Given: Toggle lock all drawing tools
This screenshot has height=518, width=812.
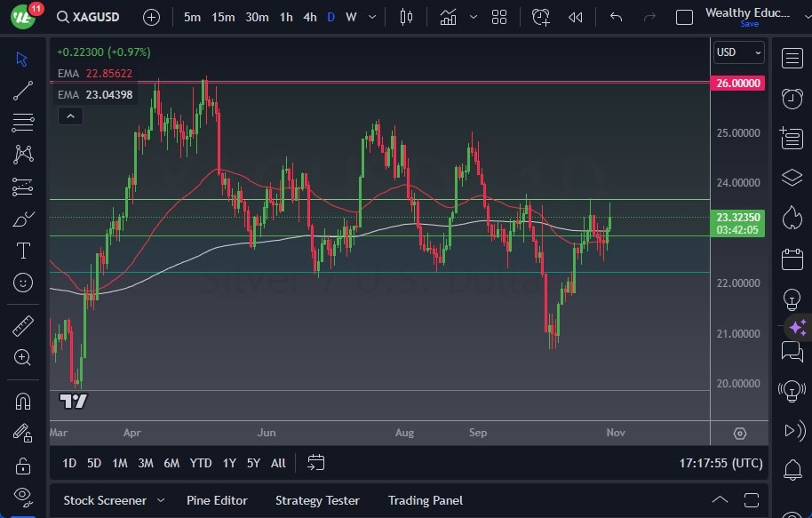Looking at the screenshot, I should coord(23,465).
